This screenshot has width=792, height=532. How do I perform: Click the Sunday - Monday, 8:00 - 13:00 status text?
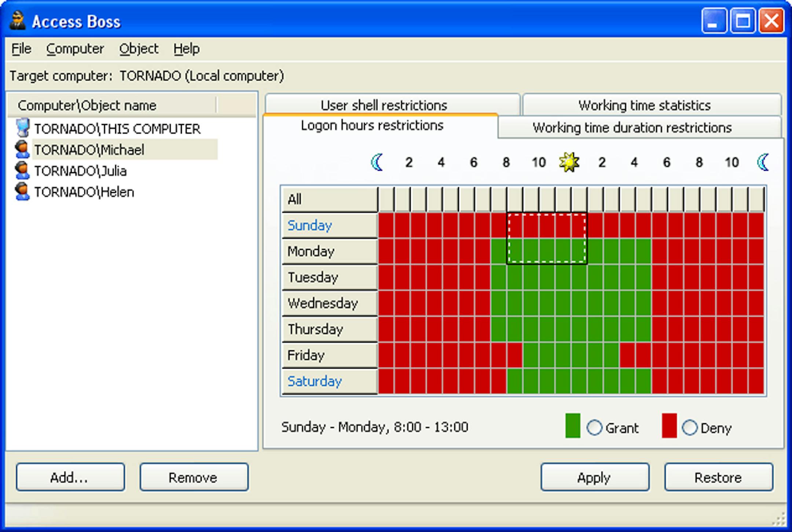pyautogui.click(x=375, y=427)
